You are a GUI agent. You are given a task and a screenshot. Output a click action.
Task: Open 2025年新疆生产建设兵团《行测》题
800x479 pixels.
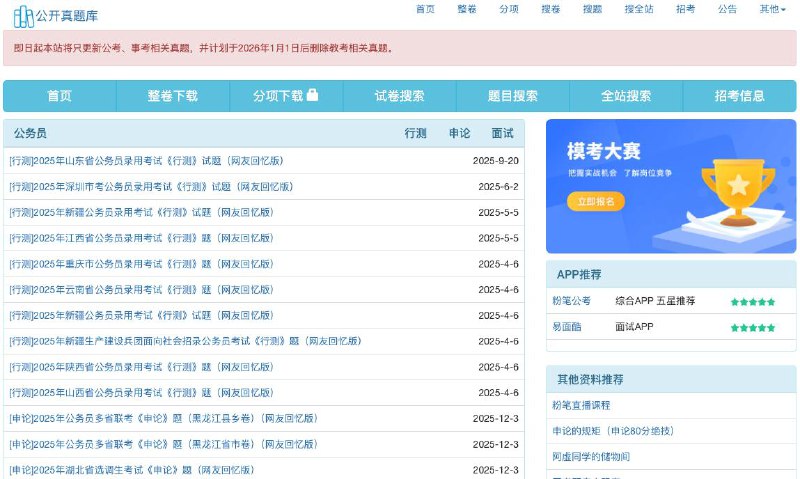click(x=185, y=341)
